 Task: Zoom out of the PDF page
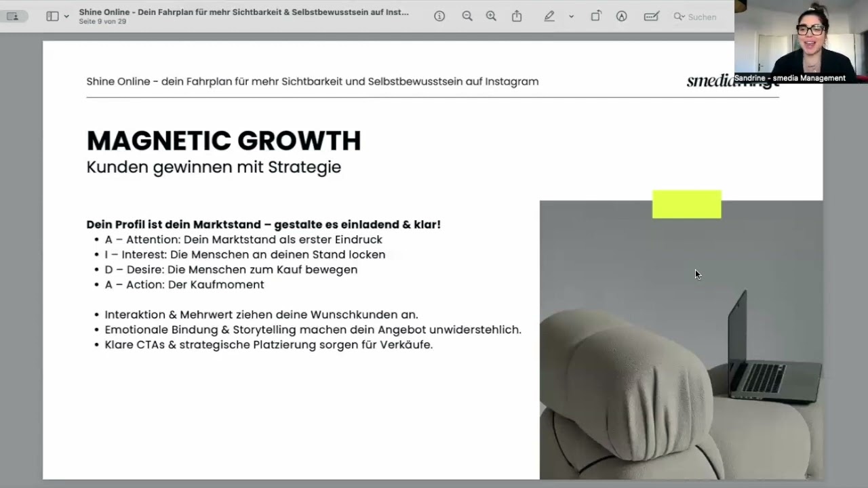point(467,16)
